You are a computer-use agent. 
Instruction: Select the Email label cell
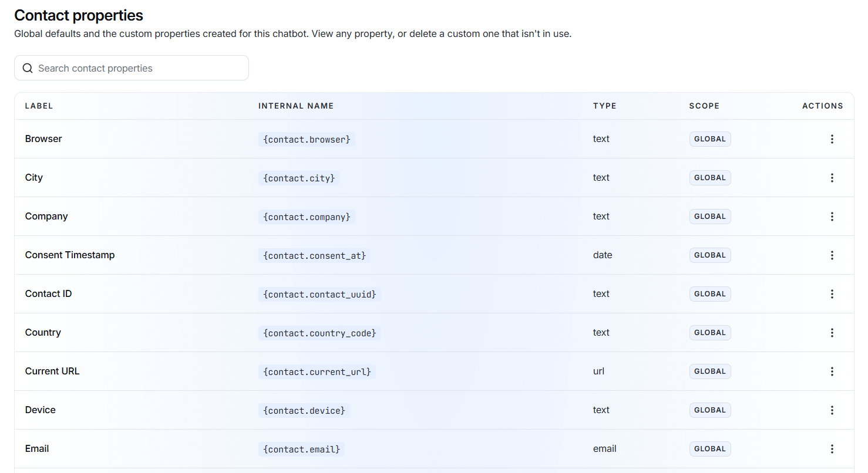pos(37,449)
